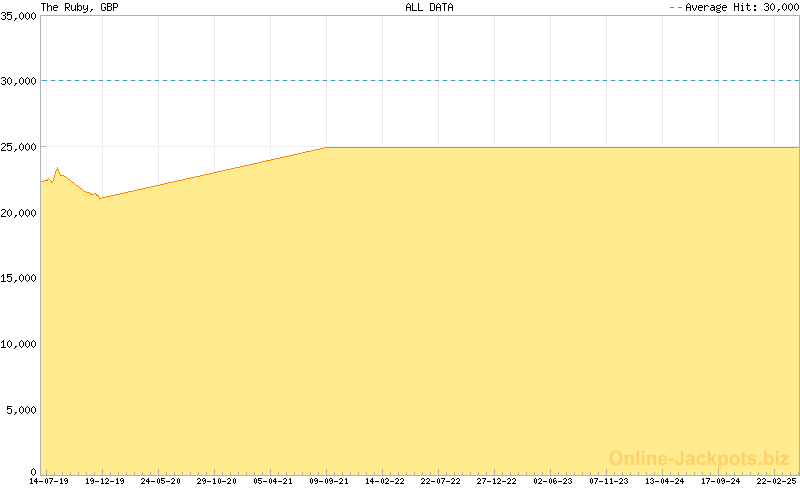The width and height of the screenshot is (800, 490).
Task: Click the 24-05-20 date label
Action: pyautogui.click(x=161, y=482)
